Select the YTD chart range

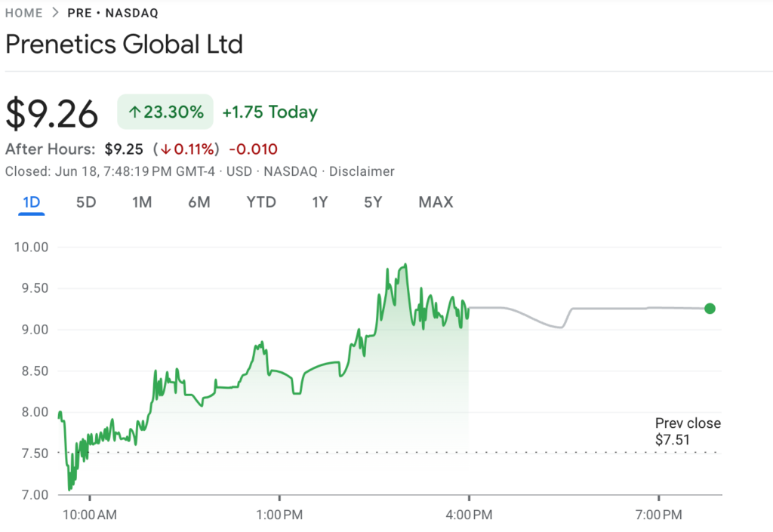click(261, 202)
